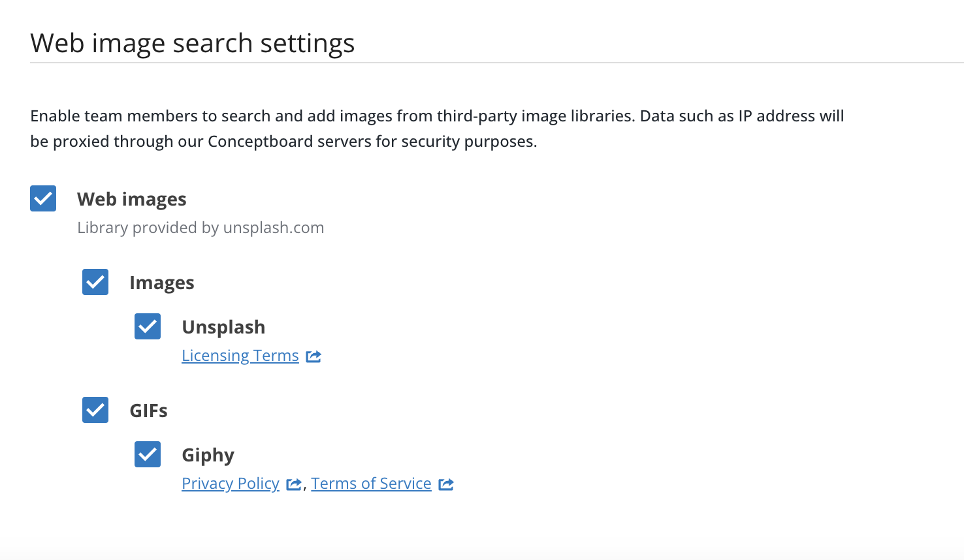Click the Giphy label text
This screenshot has width=964, height=560.
point(208,455)
